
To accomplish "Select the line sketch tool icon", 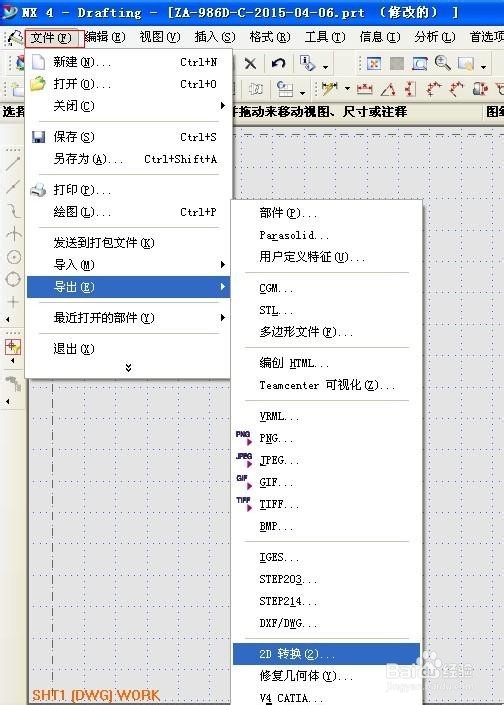I will [13, 164].
